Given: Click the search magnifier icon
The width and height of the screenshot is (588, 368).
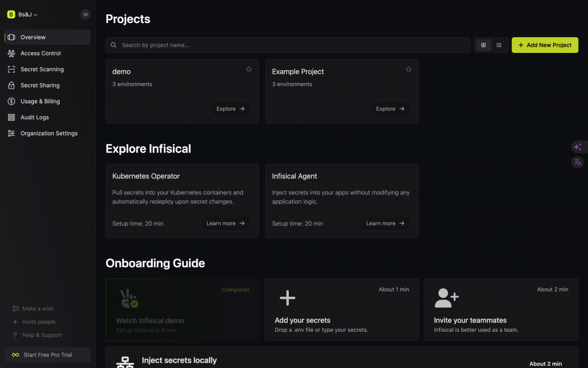Looking at the screenshot, I should pos(114,45).
